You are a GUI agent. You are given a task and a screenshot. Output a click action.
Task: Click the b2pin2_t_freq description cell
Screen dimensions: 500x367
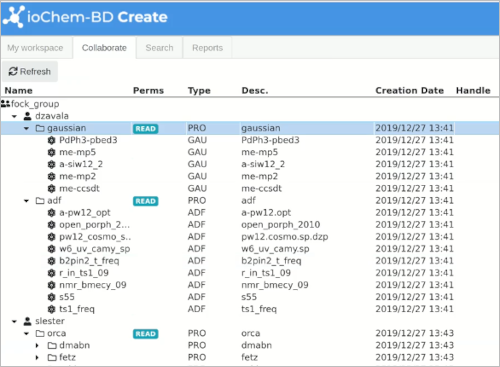tap(271, 261)
